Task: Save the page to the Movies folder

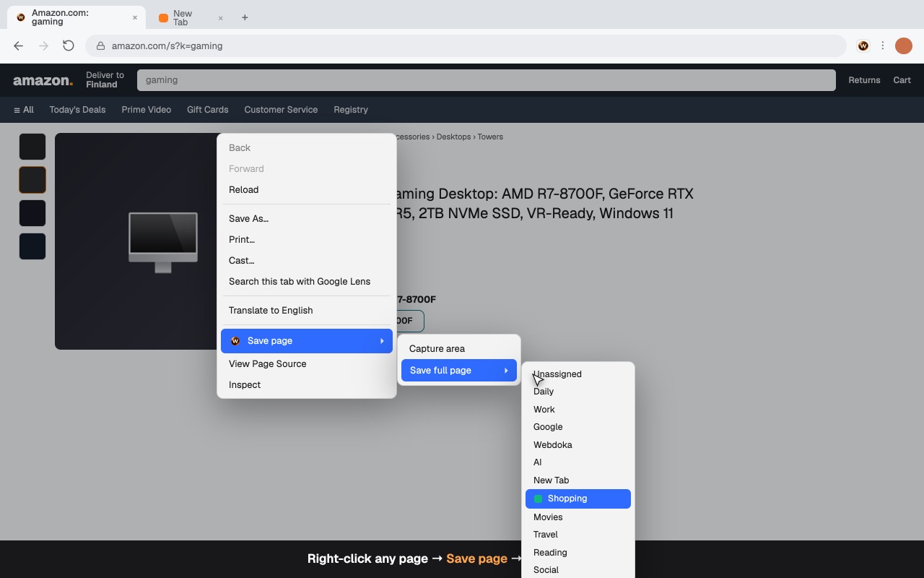Action: pos(578,517)
